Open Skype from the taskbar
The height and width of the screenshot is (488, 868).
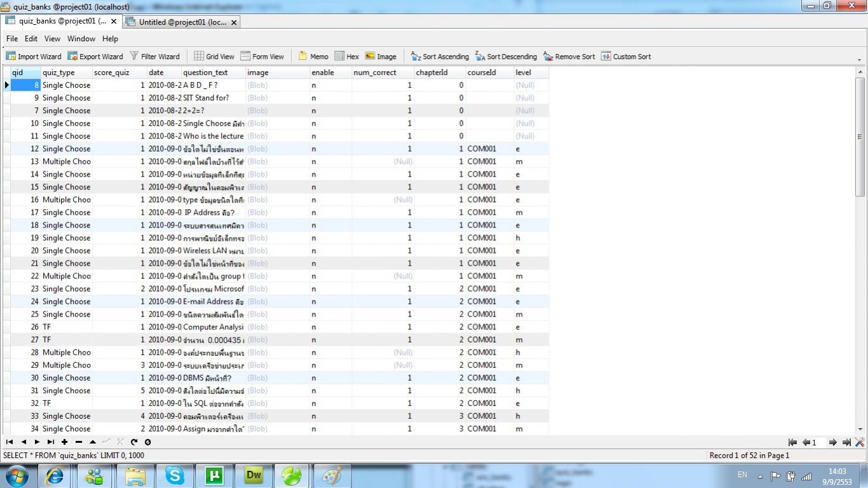174,475
